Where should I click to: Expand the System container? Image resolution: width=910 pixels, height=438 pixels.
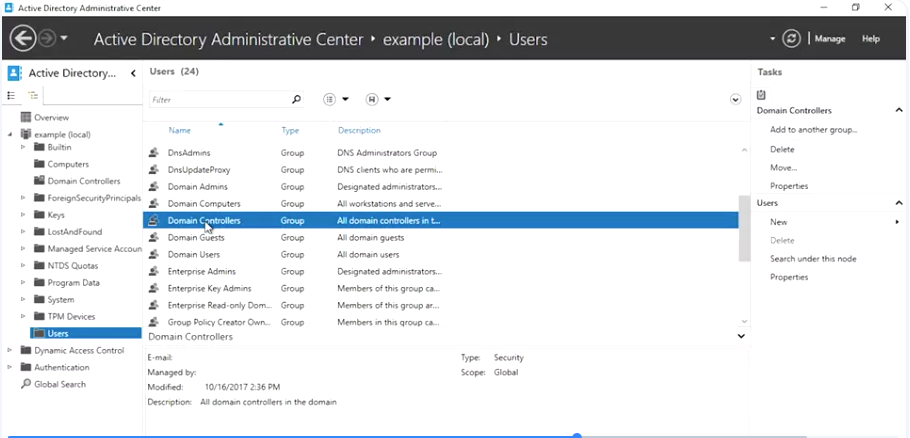click(23, 299)
